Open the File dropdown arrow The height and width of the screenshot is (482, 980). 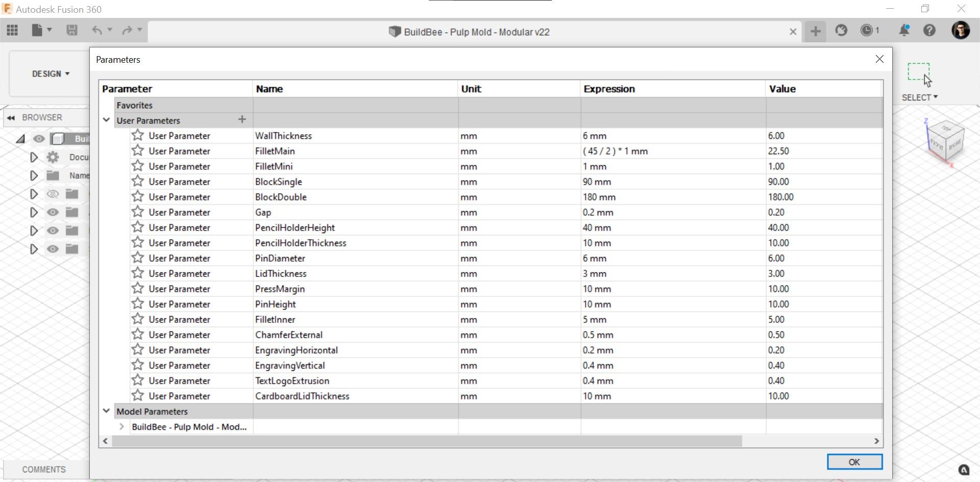coord(50,30)
